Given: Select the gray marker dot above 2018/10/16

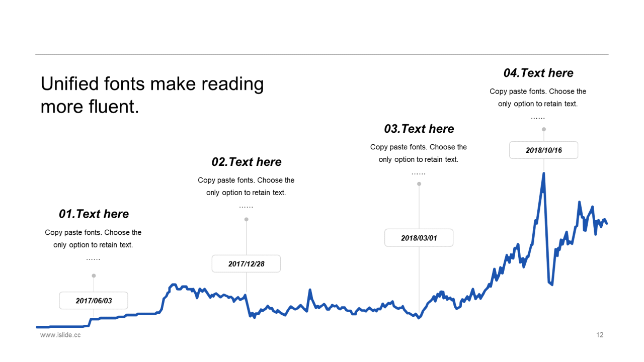Looking at the screenshot, I should (x=544, y=129).
